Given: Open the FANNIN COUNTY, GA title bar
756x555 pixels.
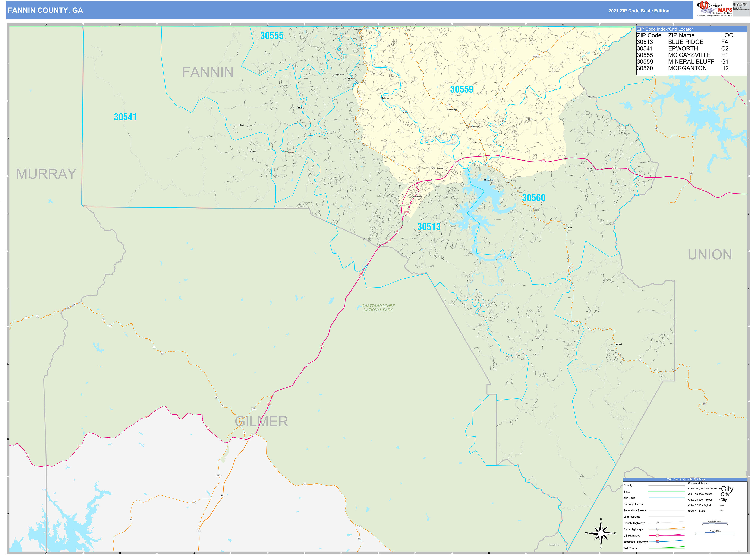Looking at the screenshot, I should pyautogui.click(x=45, y=10).
